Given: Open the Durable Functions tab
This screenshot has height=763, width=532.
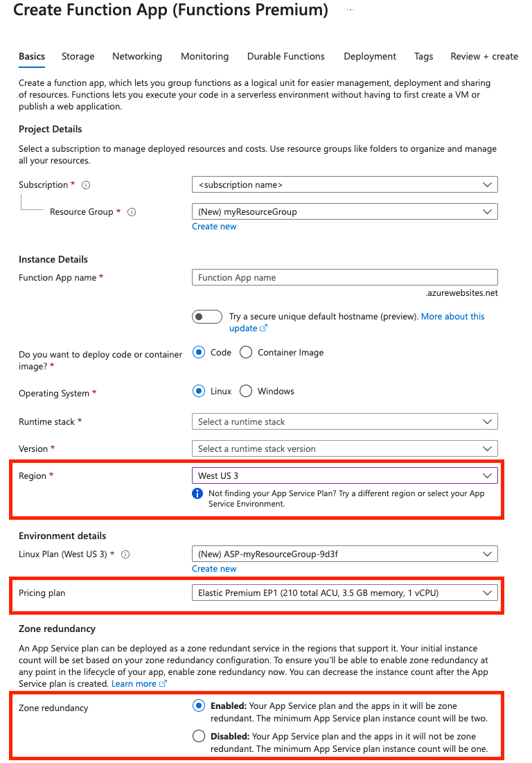Looking at the screenshot, I should pyautogui.click(x=285, y=56).
